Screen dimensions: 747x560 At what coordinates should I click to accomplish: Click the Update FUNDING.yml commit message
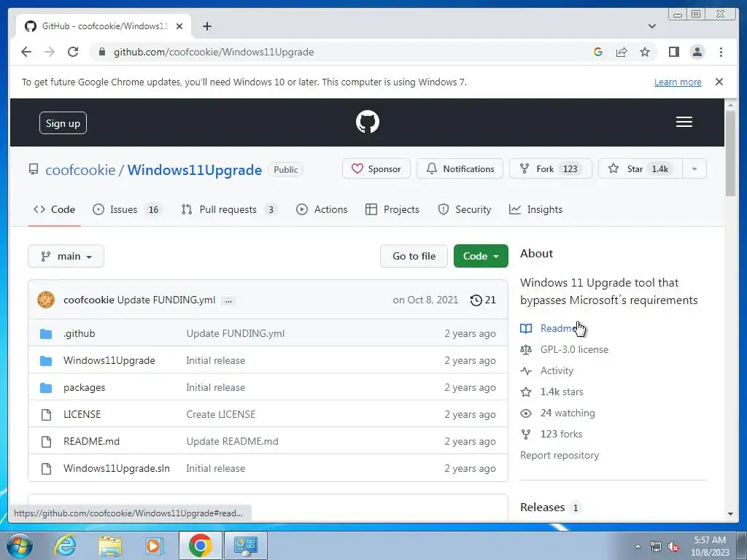coord(166,300)
